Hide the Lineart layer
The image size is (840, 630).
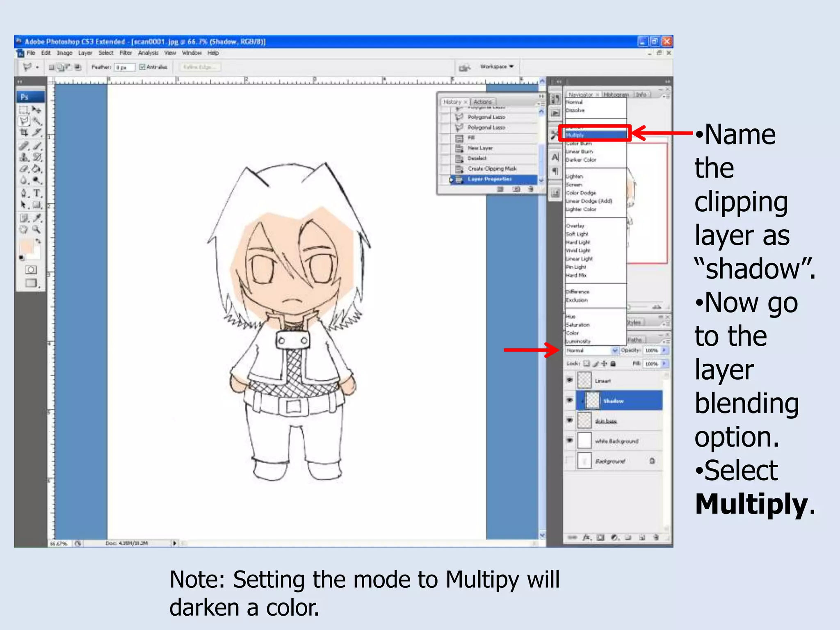[x=569, y=380]
